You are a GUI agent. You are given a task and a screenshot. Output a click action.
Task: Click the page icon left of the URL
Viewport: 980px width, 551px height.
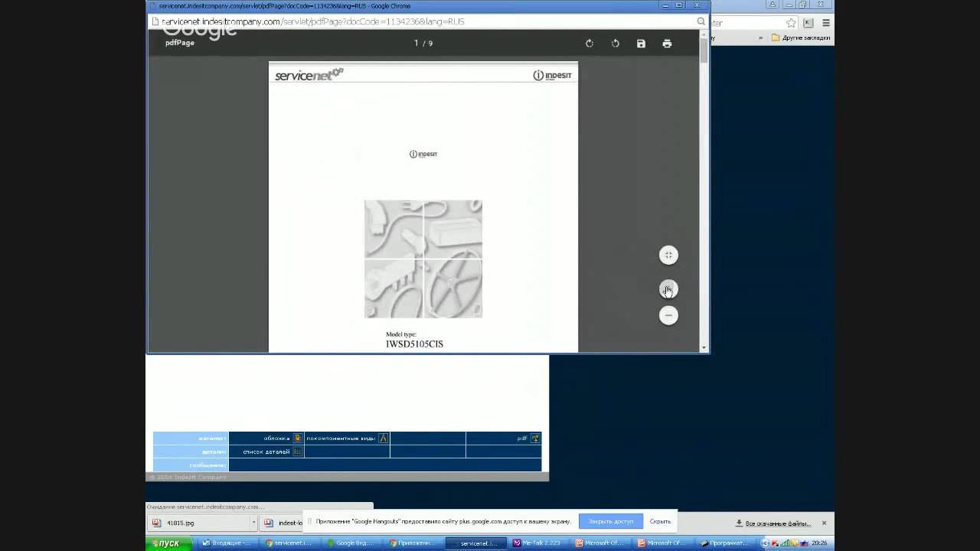coord(155,21)
